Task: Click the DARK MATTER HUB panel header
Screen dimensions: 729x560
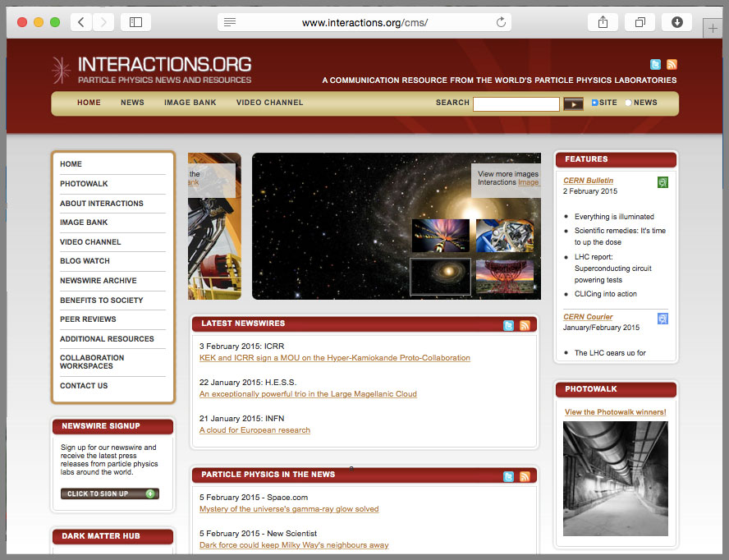Action: click(x=112, y=536)
